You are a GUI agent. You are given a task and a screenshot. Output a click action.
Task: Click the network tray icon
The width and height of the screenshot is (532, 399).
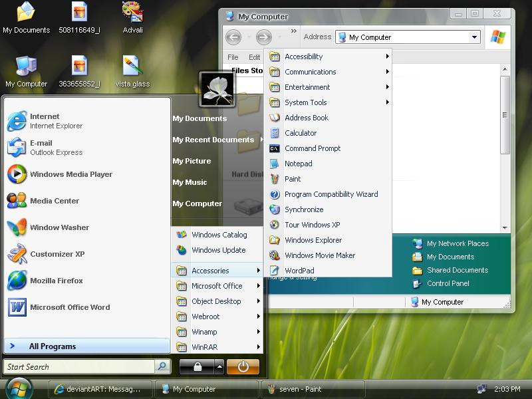[x=481, y=389]
